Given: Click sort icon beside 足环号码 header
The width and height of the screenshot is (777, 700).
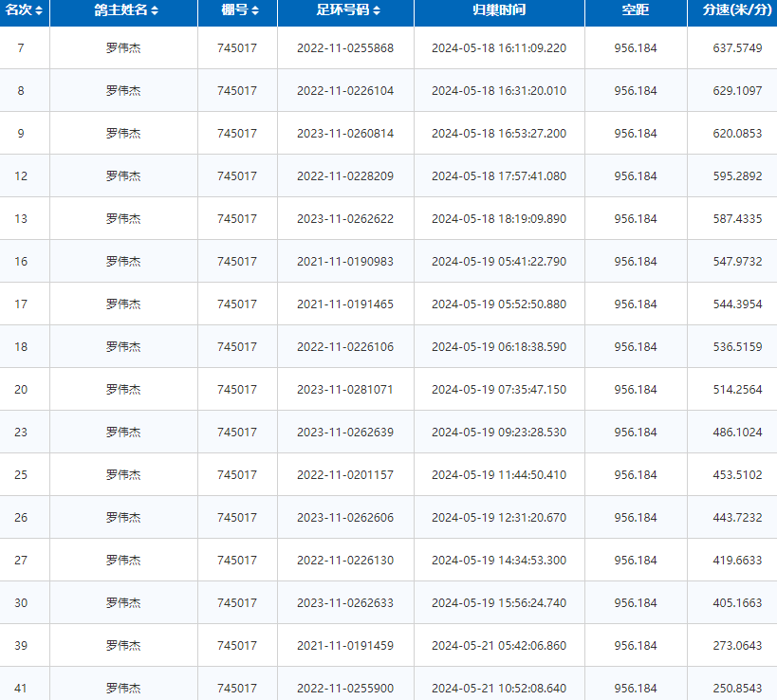Looking at the screenshot, I should point(377,10).
